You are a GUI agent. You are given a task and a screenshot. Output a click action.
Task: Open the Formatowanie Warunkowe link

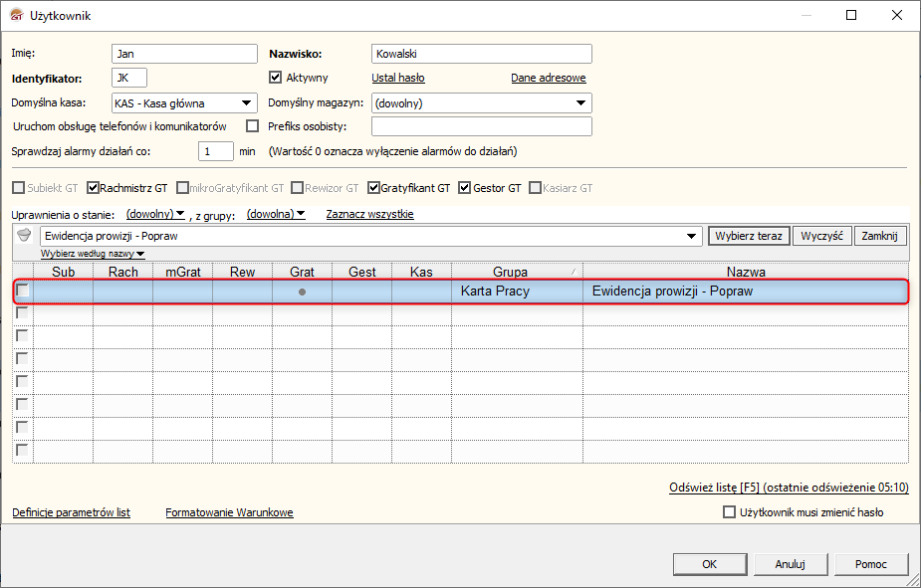[x=229, y=512]
